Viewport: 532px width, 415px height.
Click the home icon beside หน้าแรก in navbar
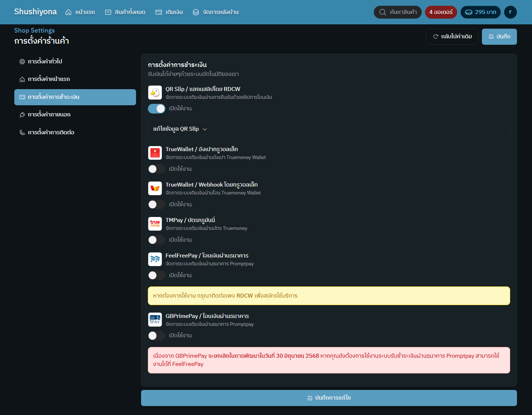(x=68, y=12)
